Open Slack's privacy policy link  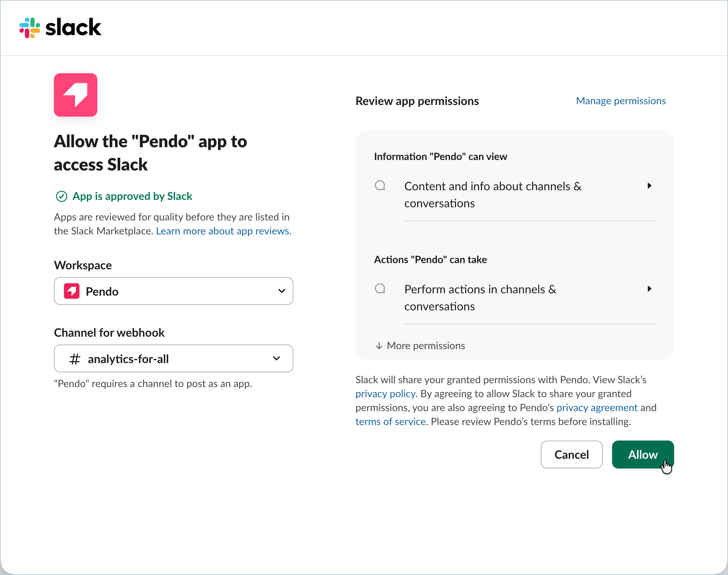[x=385, y=394]
